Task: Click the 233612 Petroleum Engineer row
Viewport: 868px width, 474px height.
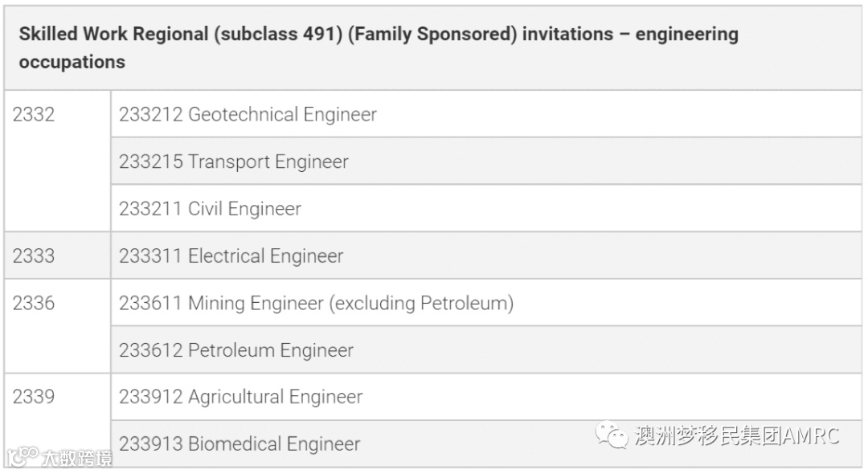Action: point(236,351)
